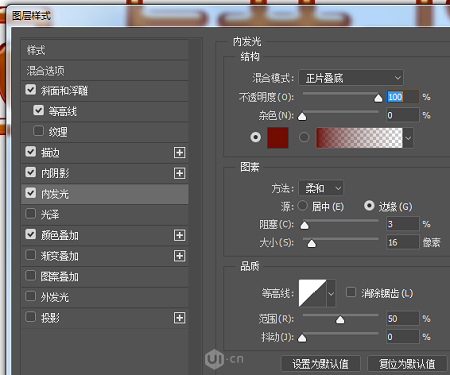Open 方法 dropdown showing 柔和
The width and height of the screenshot is (450, 375).
point(321,188)
